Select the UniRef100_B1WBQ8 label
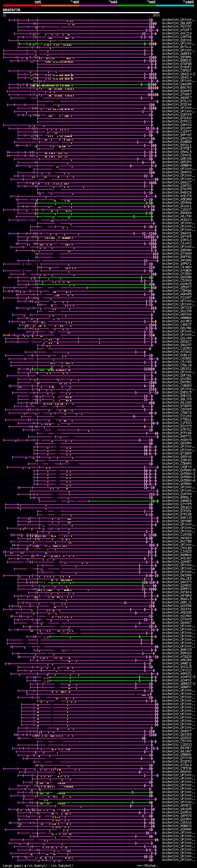This screenshot has height=868, width=197. point(177,142)
